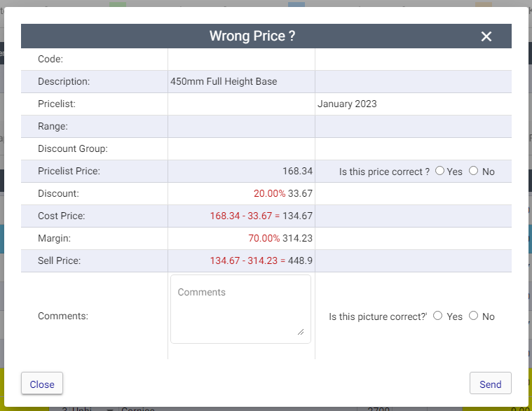Click the empty Range value cell
This screenshot has width=532, height=411.
coord(241,127)
